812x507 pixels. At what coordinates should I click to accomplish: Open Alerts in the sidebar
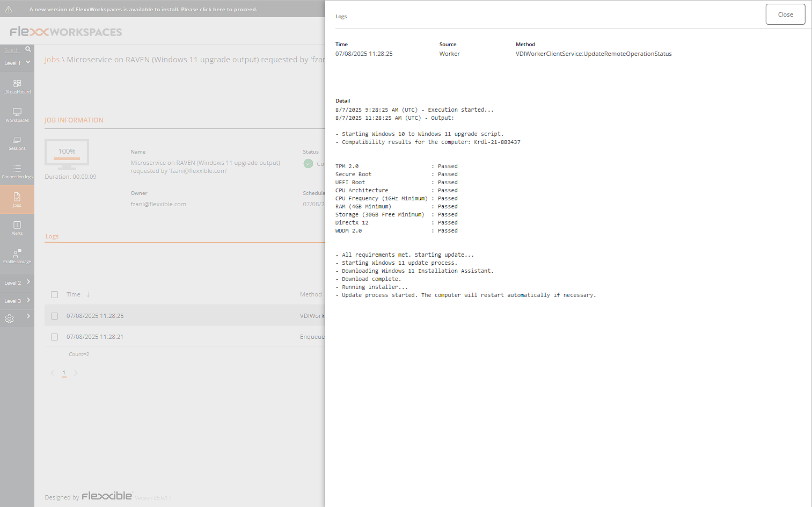coord(17,228)
